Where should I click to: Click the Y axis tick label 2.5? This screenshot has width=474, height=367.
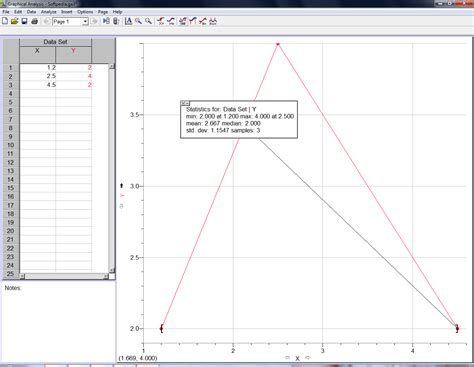point(134,257)
